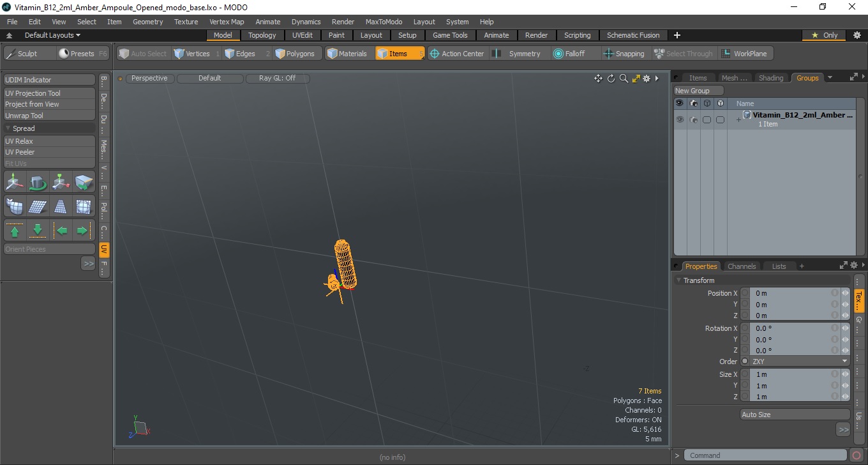
Task: Toggle Rotation X keyframe circle
Action: click(x=745, y=328)
